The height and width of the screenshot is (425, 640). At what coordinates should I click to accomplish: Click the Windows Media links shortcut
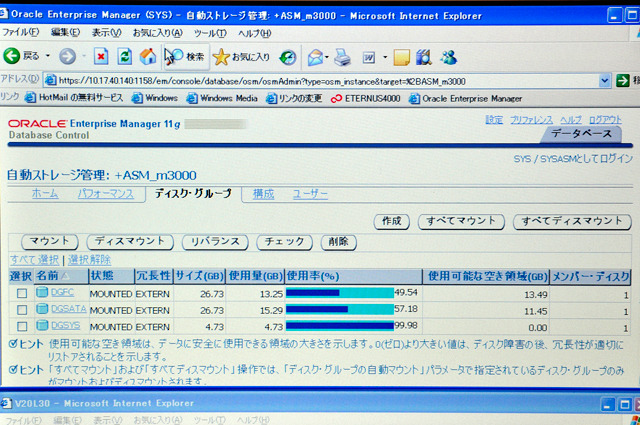(x=222, y=98)
